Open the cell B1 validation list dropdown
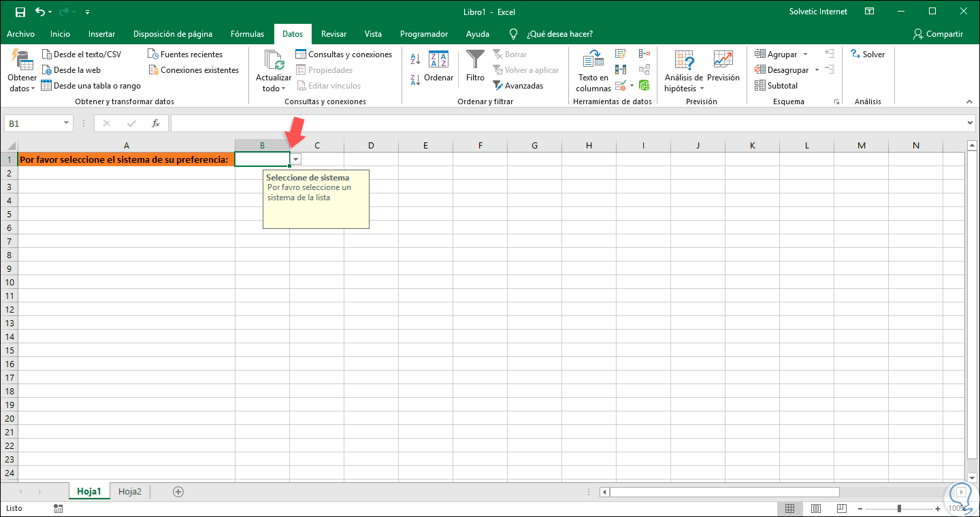The height and width of the screenshot is (517, 980). (x=295, y=159)
